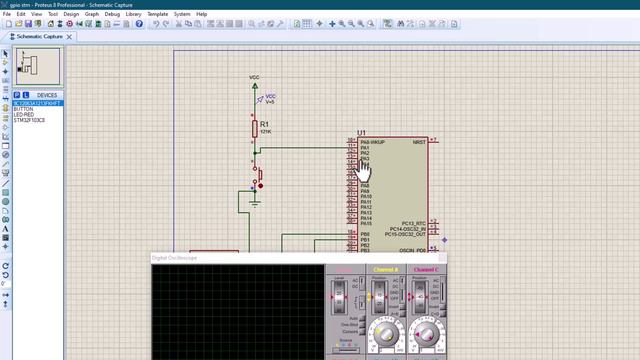The width and height of the screenshot is (640, 360).
Task: Select the 2D circle graphics tool
Action: (x=5, y=202)
